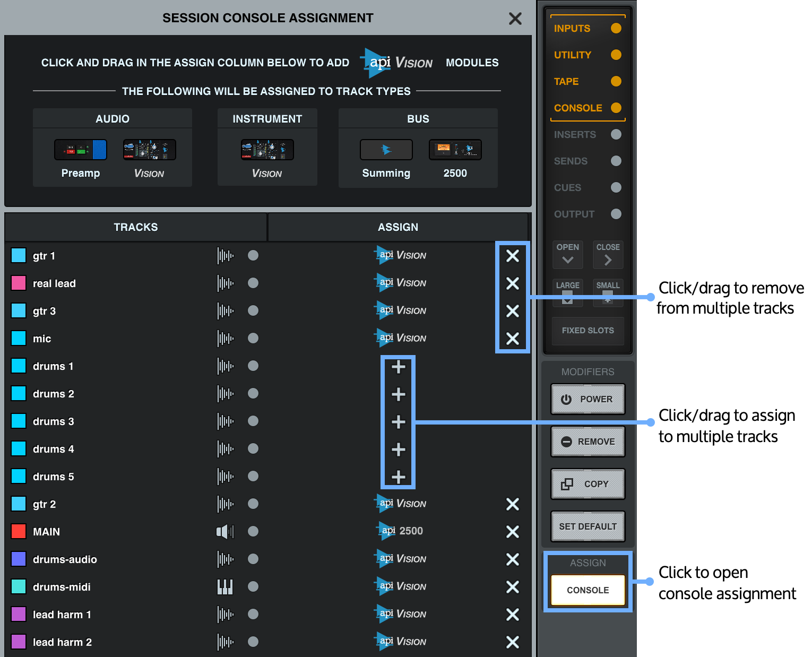Toggle the SENDS section indicator
Viewport: 812px width, 657px height.
tap(616, 161)
